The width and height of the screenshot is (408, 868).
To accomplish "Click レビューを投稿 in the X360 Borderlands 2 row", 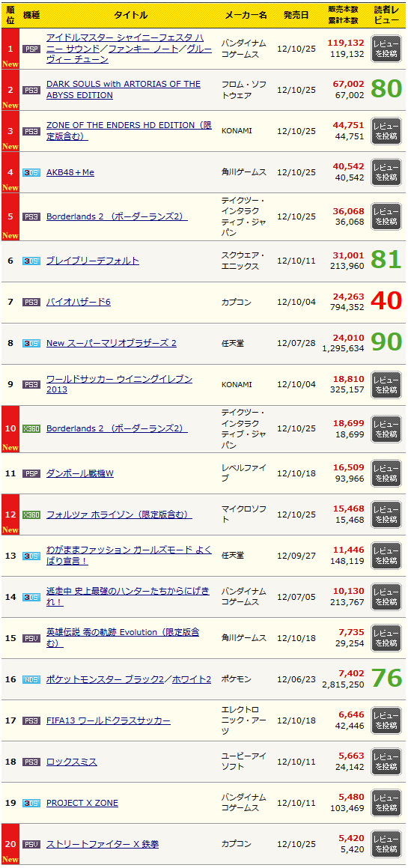I will (386, 429).
